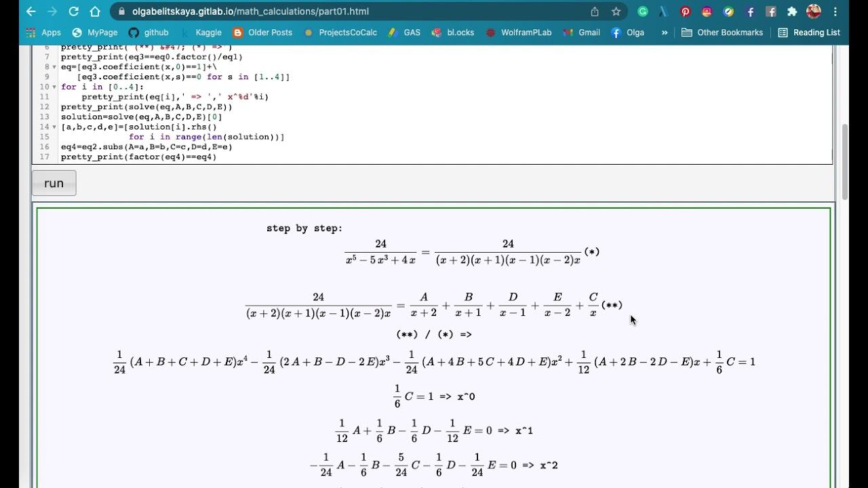This screenshot has width=868, height=488.
Task: Click inside code line 16 'eq4=eq2.subs'
Action: click(x=146, y=147)
